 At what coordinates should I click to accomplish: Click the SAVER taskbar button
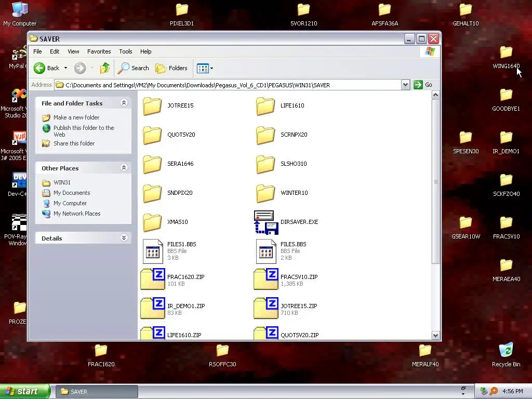coord(97,392)
